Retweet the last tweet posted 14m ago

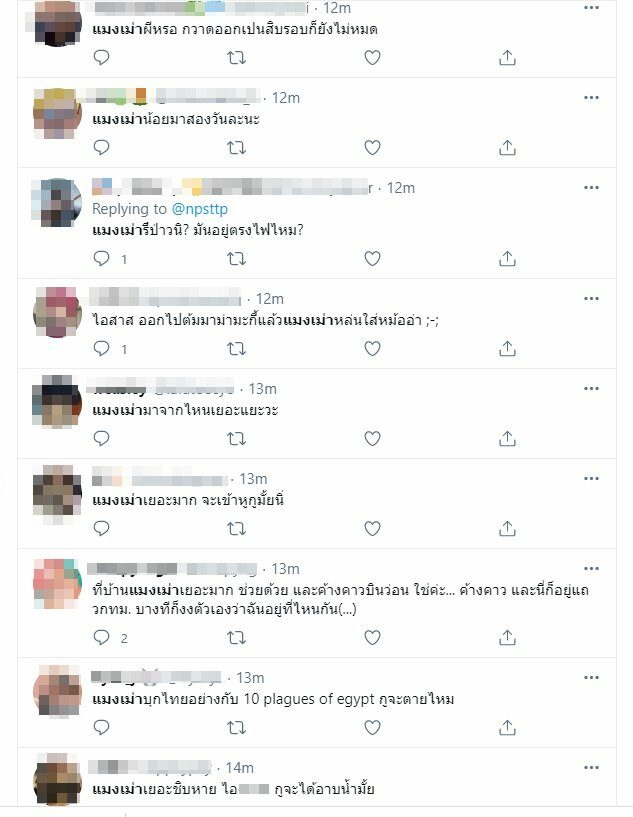[237, 813]
